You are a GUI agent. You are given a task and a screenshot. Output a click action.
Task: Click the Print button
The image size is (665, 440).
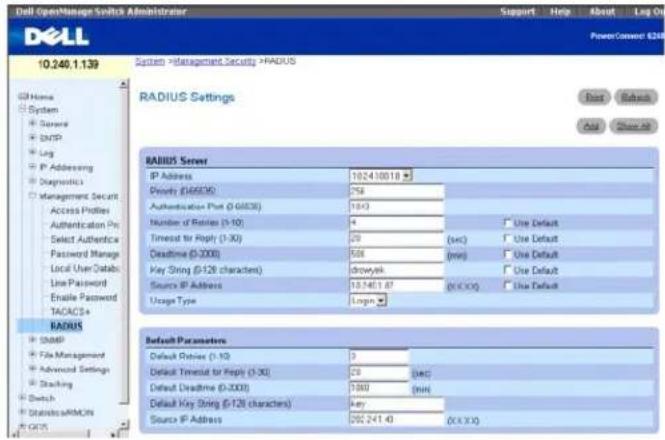(594, 97)
